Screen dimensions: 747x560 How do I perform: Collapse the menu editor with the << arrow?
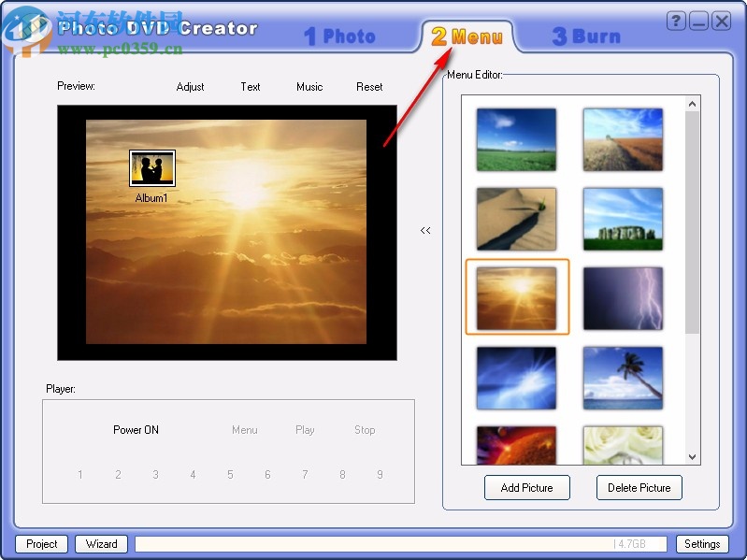pyautogui.click(x=425, y=231)
